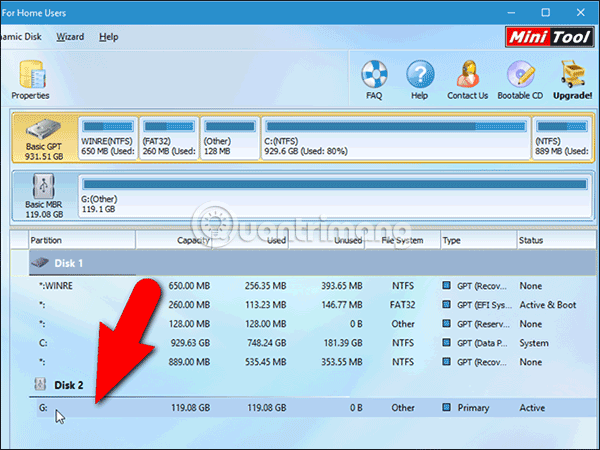Open the Dynamic Disk menu
This screenshot has height=450, width=600.
pyautogui.click(x=21, y=37)
